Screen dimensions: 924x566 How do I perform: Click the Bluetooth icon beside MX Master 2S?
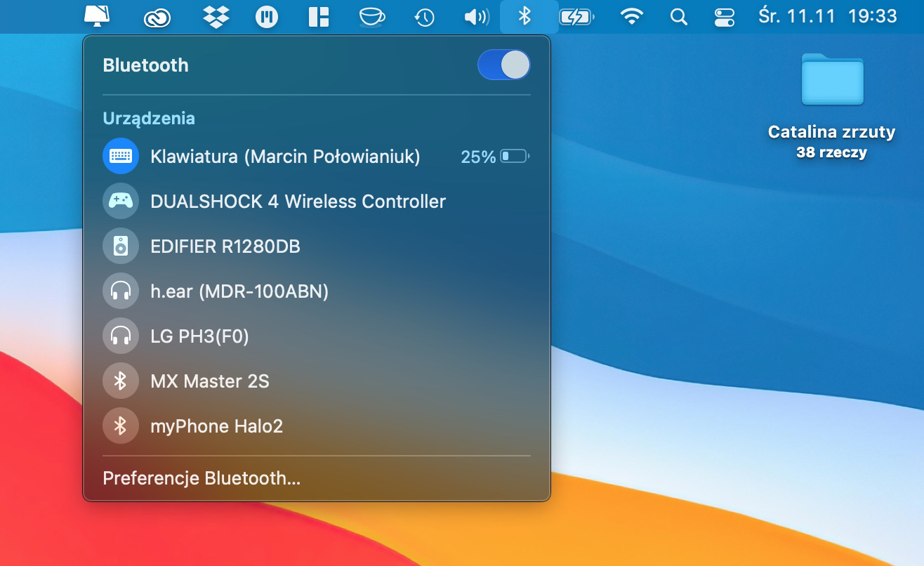coord(121,381)
